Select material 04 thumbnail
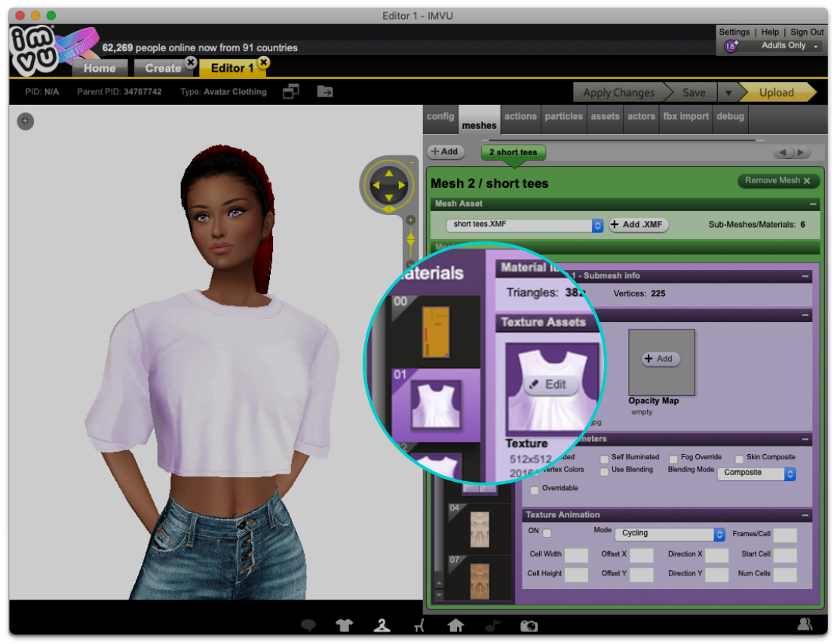This screenshot has width=837, height=644. tap(480, 529)
